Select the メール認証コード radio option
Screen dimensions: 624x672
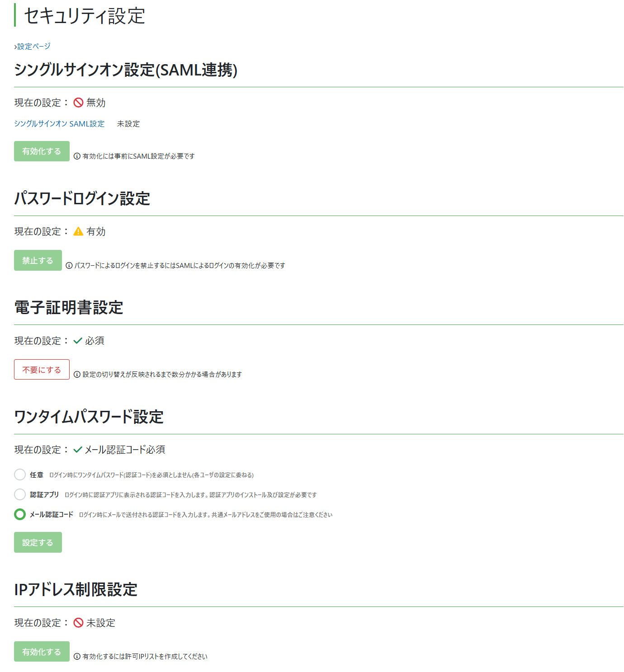pos(20,514)
